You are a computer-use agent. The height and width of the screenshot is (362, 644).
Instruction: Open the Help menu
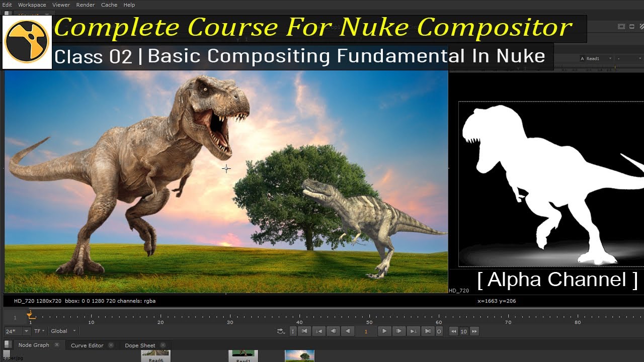129,5
